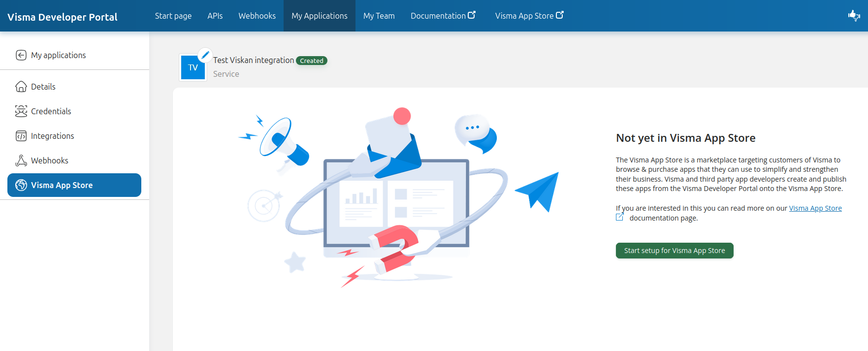The height and width of the screenshot is (351, 868).
Task: Click the external-link icon beside Documentation
Action: click(x=472, y=15)
